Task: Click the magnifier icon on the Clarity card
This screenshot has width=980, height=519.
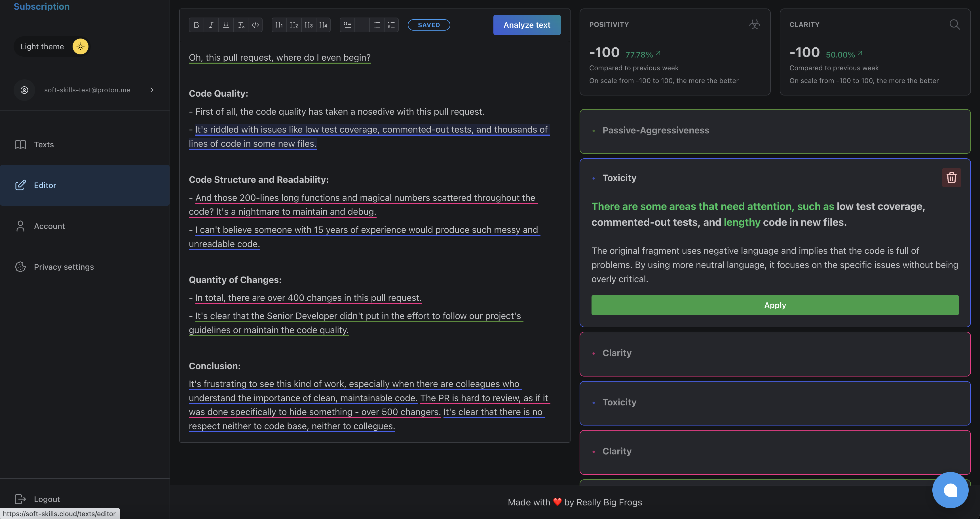Action: [954, 24]
